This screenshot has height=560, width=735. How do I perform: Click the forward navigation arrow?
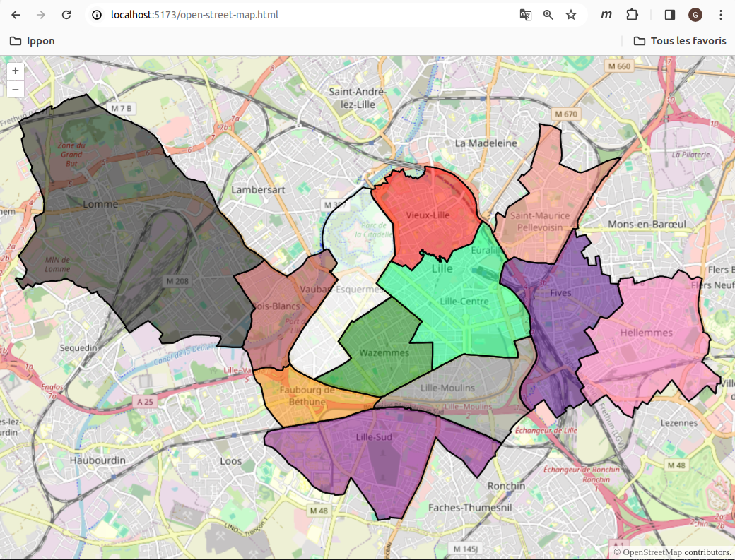(40, 14)
